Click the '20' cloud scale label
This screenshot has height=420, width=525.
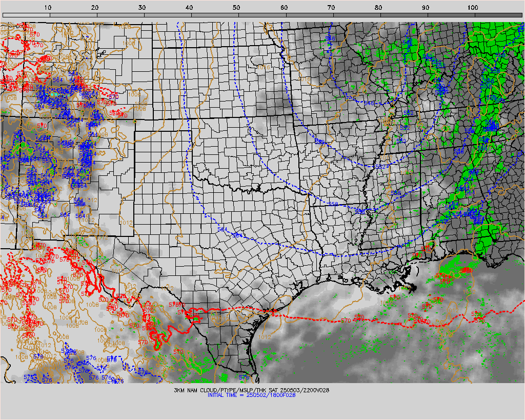coord(95,7)
